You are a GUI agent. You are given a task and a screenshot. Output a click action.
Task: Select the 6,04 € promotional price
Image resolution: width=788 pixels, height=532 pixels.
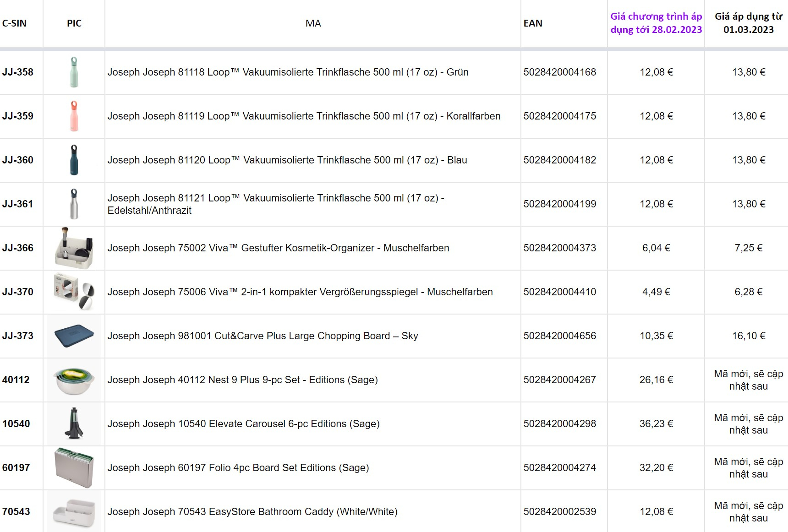[656, 248]
